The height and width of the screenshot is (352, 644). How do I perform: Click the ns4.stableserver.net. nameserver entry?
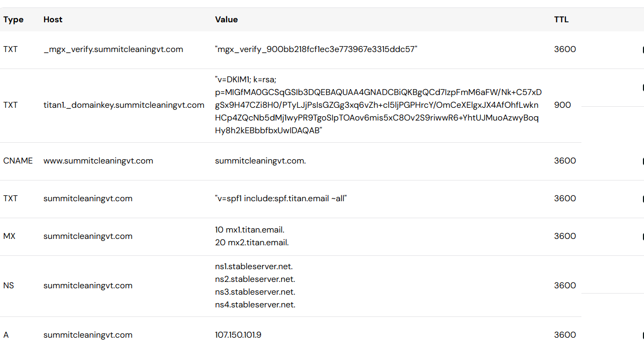coord(255,305)
